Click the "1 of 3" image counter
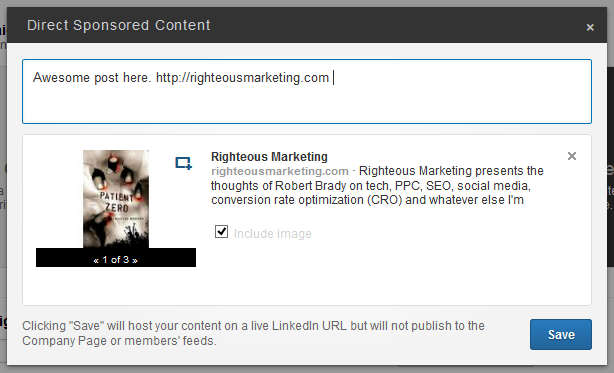 click(116, 259)
